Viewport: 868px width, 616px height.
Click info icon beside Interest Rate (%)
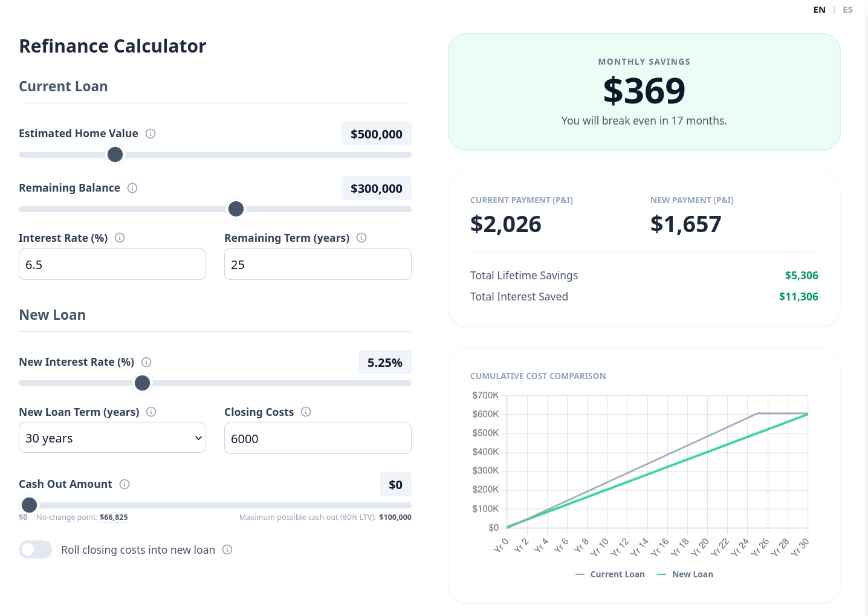coord(120,238)
